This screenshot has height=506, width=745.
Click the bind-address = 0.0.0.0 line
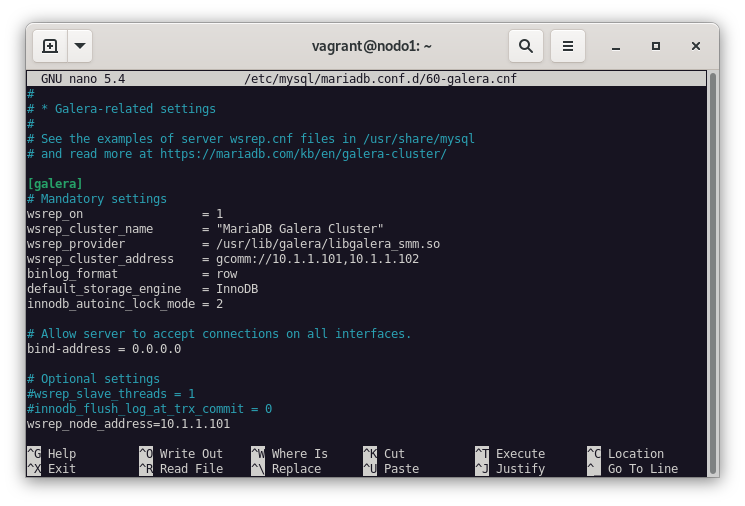point(104,349)
